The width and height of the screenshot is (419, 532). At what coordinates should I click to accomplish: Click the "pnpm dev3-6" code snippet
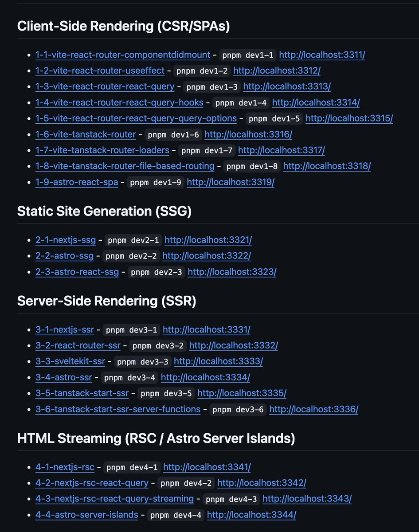pos(239,410)
